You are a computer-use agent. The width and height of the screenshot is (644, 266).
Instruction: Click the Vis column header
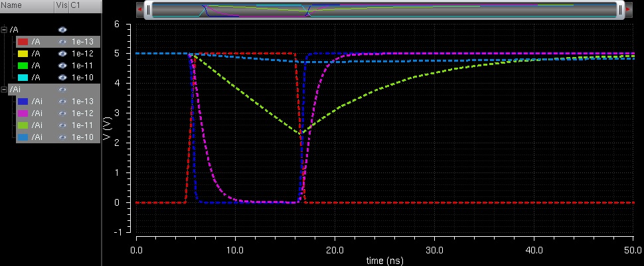click(x=61, y=6)
